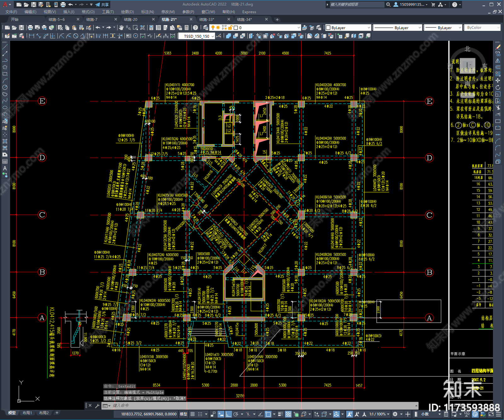The width and height of the screenshot is (504, 420).
Task: Click the Erase tool in right toolbar
Action: pos(498,47)
